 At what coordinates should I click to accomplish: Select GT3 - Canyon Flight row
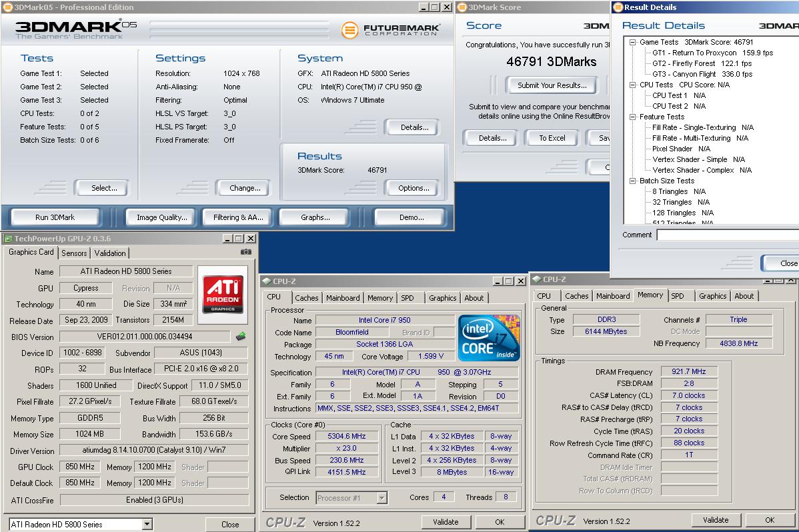pyautogui.click(x=703, y=75)
